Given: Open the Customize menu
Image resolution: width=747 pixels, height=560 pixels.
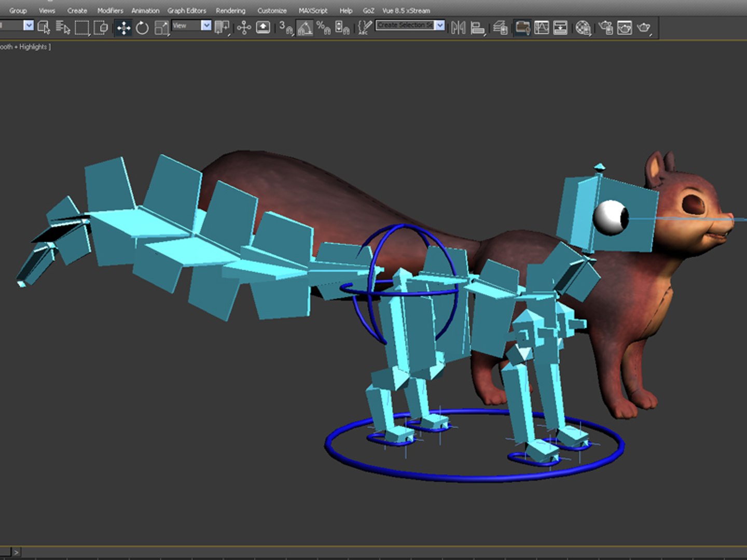Looking at the screenshot, I should click(x=272, y=10).
